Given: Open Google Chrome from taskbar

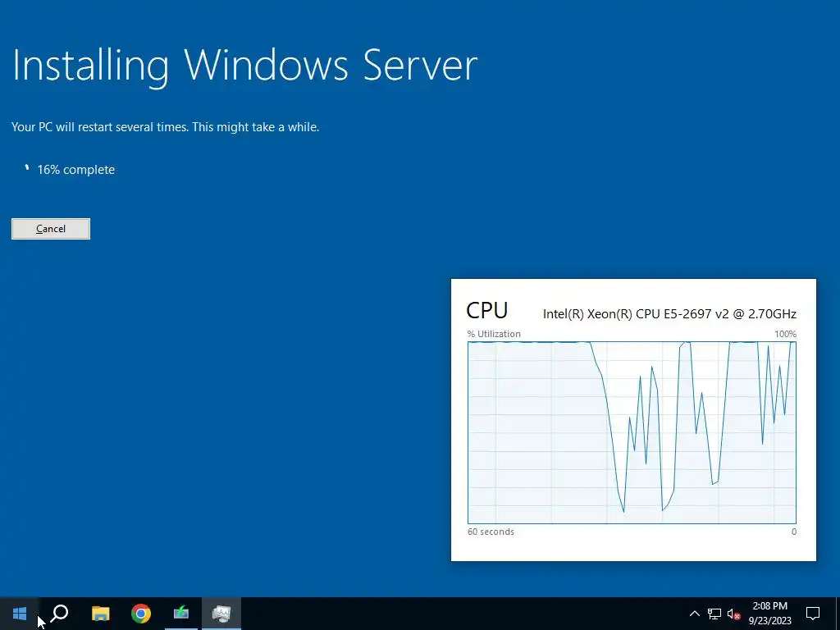Looking at the screenshot, I should click(141, 614).
